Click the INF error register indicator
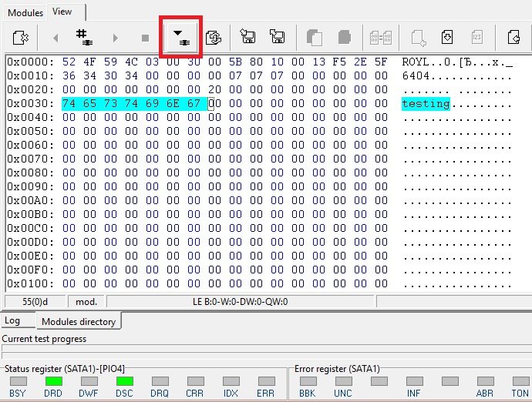 [x=415, y=381]
